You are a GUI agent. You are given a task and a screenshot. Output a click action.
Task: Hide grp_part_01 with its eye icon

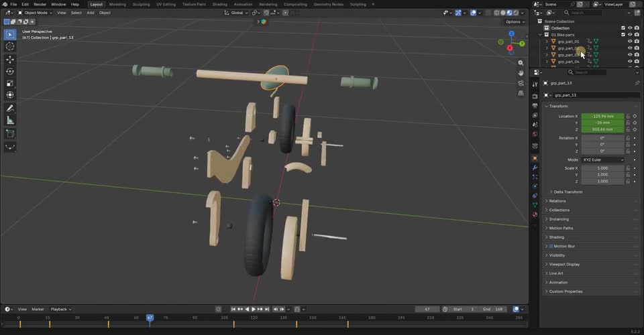click(630, 42)
